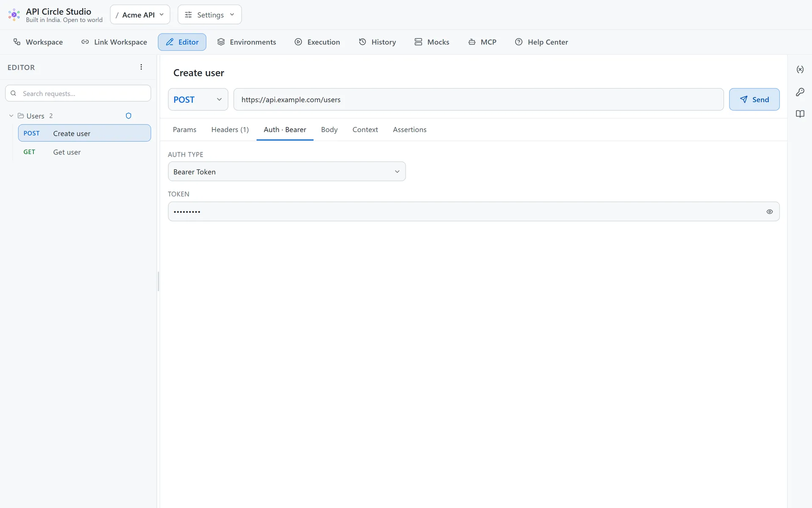Click the question mark icon on Help Center
Screen dimensions: 812x508
point(518,42)
